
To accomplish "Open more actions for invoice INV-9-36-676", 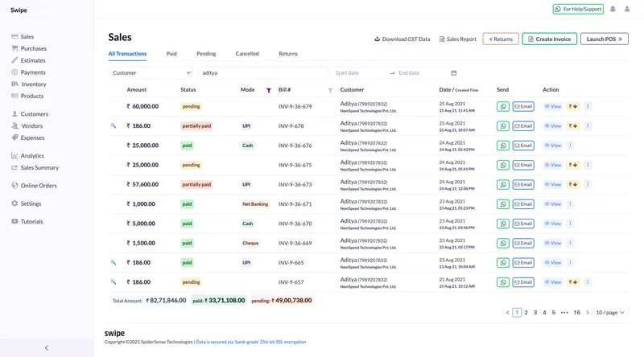I will click(x=570, y=146).
